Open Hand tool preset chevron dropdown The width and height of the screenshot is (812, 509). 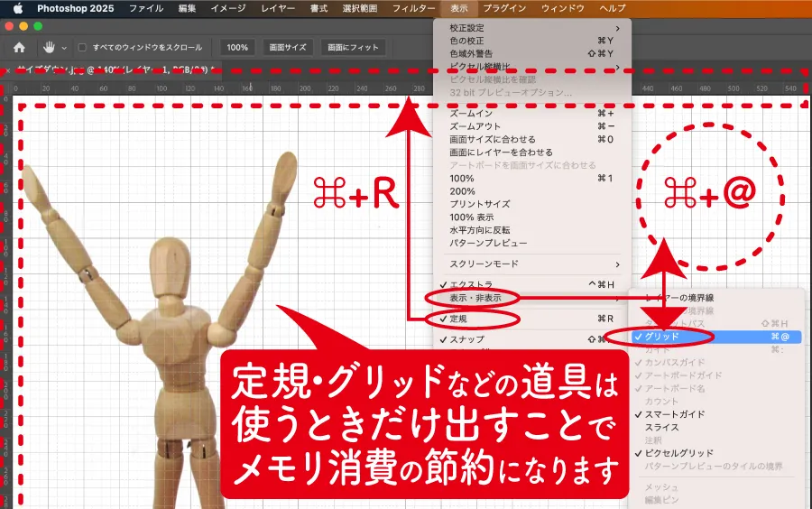[x=64, y=47]
